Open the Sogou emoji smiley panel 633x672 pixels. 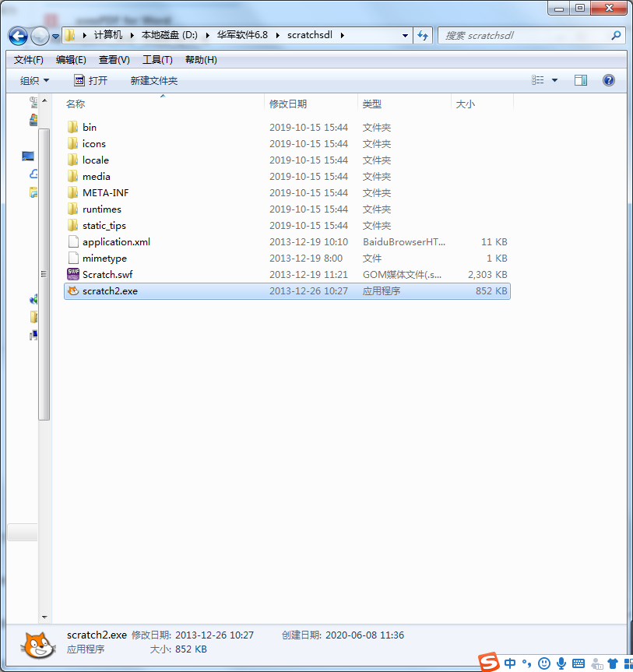(x=544, y=663)
